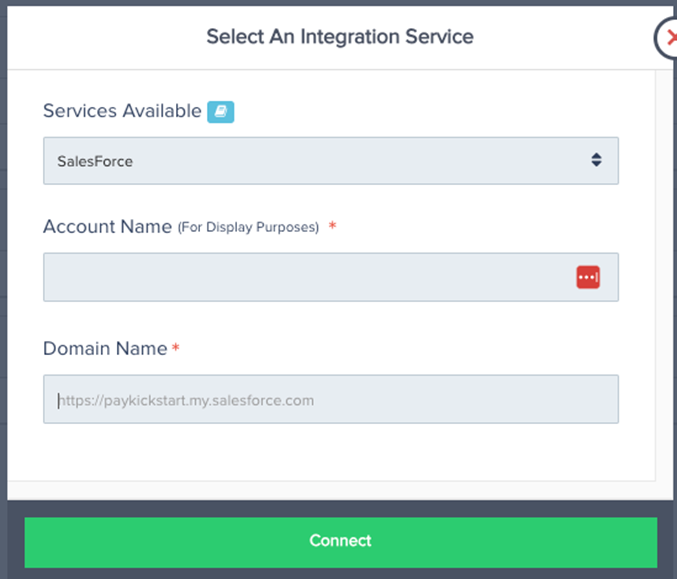Hit the green Connect button
Image resolution: width=677 pixels, height=579 pixels.
tap(341, 542)
